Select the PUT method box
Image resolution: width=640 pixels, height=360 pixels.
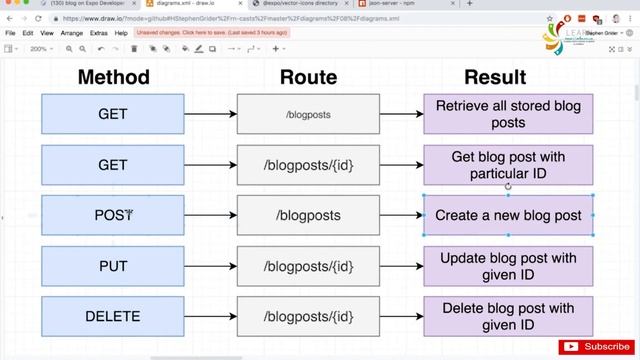113,266
